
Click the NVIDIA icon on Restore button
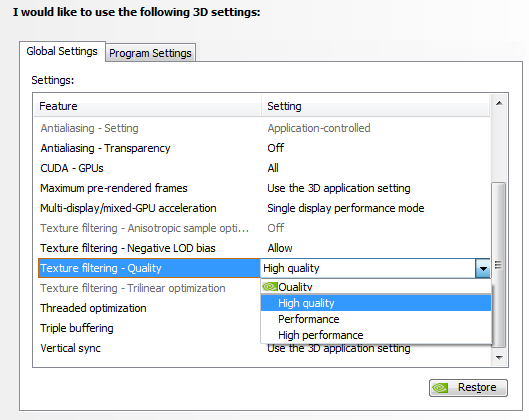click(x=440, y=388)
